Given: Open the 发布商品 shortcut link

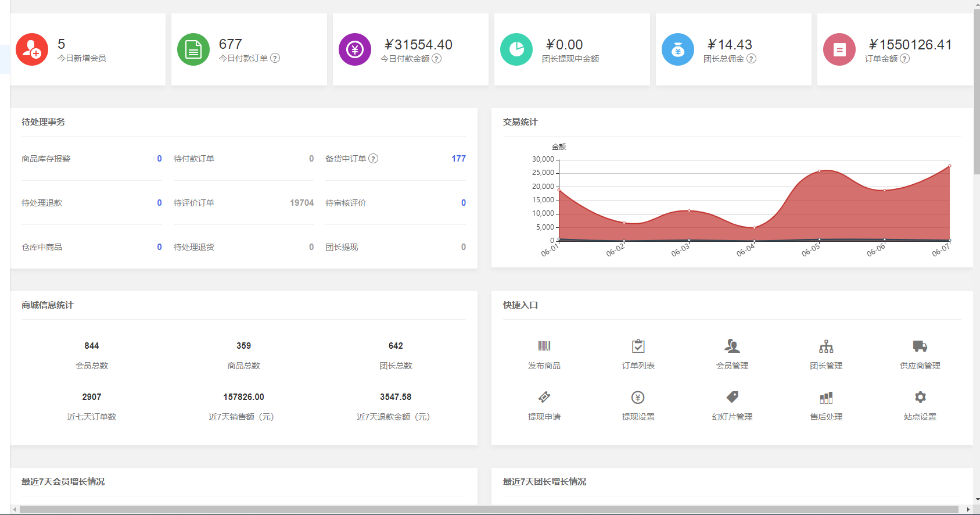Looking at the screenshot, I should [x=544, y=366].
